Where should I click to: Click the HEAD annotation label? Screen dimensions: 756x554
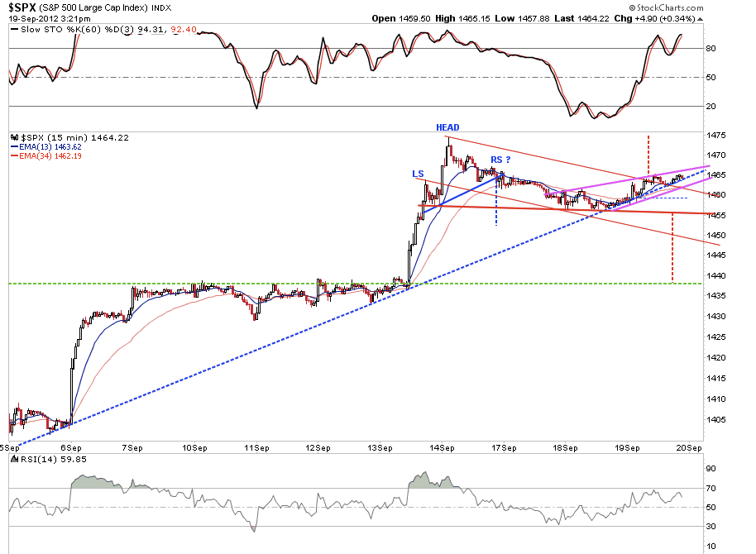point(447,127)
